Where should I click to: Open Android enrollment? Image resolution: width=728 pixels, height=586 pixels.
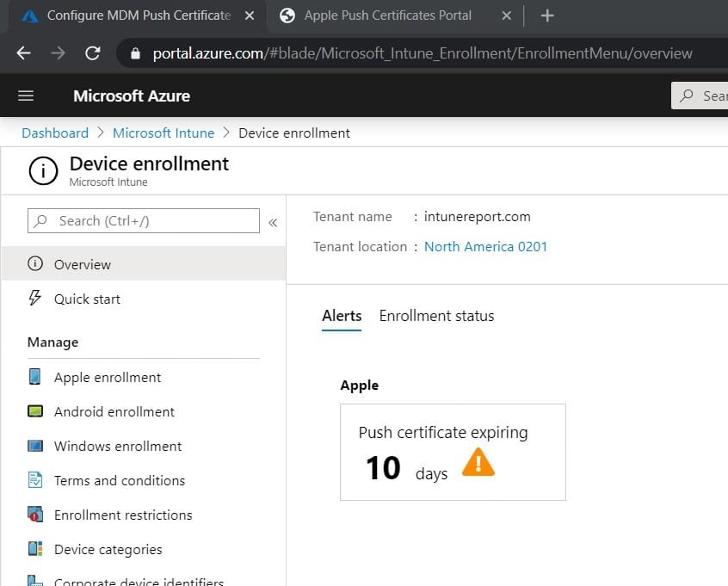tap(144, 411)
